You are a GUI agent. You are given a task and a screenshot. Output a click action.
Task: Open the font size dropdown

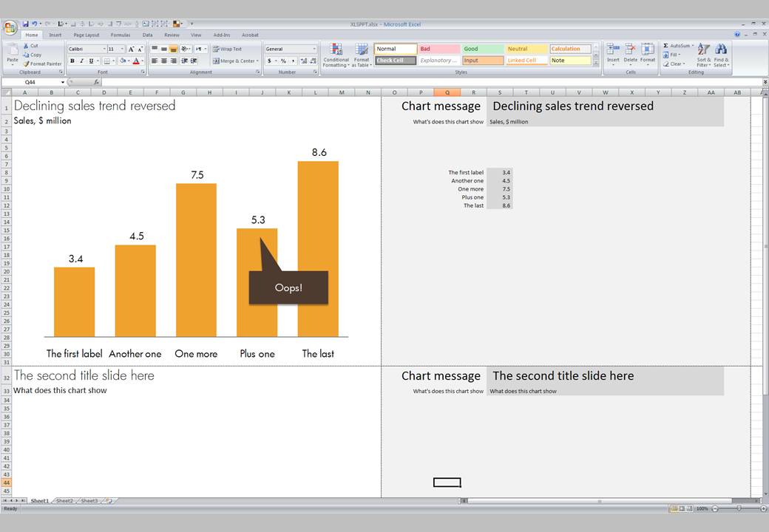pos(122,49)
